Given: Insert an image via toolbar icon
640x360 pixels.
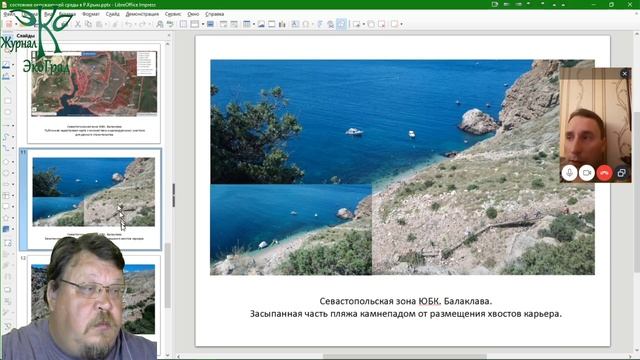Looking at the screenshot, I should [261, 24].
